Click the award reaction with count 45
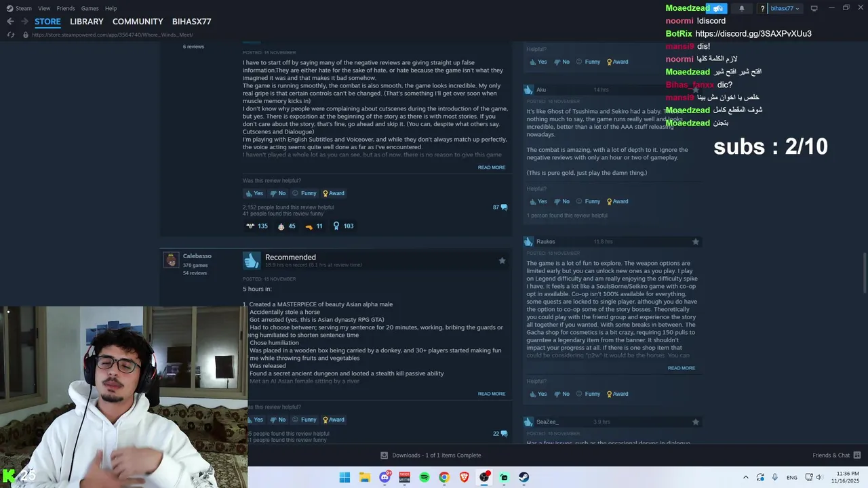868x488 pixels. (286, 226)
